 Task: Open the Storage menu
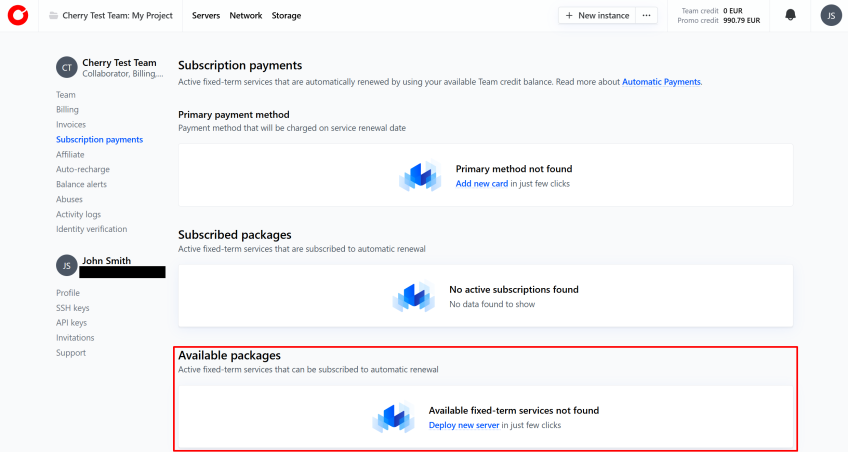tap(286, 16)
